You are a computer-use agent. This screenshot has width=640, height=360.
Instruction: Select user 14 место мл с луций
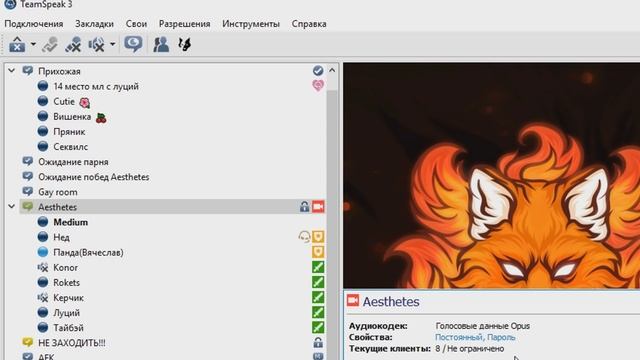[96, 87]
